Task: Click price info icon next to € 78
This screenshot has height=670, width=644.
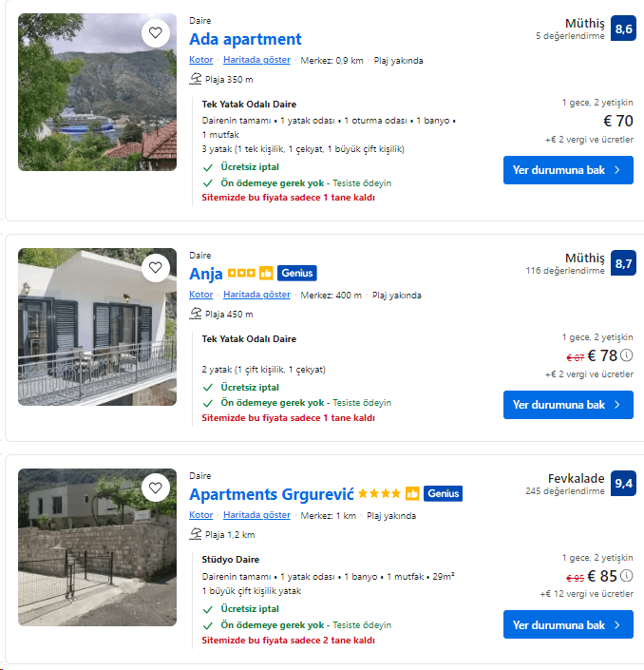Action: [x=627, y=355]
